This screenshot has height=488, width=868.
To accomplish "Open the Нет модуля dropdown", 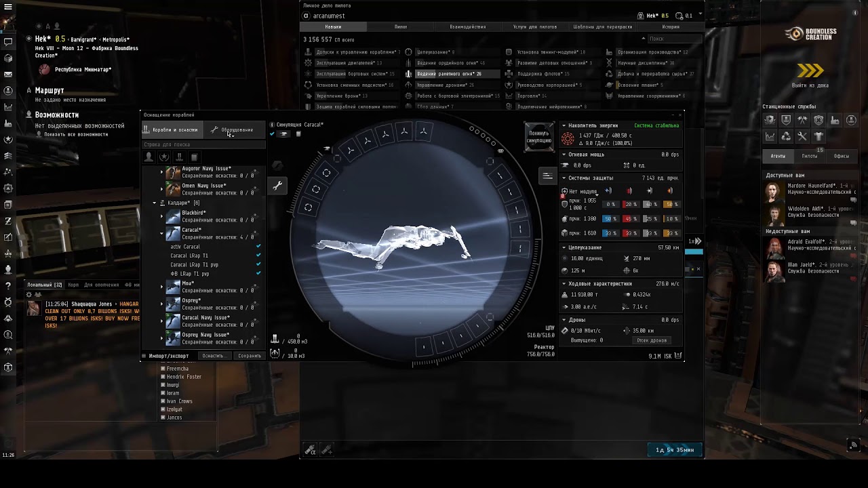I will (x=583, y=192).
